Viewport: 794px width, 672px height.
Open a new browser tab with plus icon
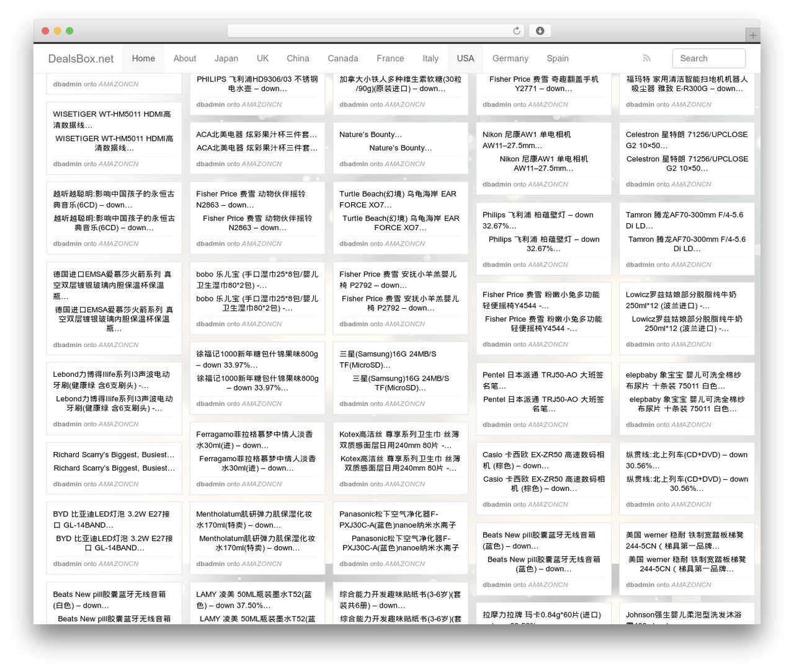click(752, 35)
